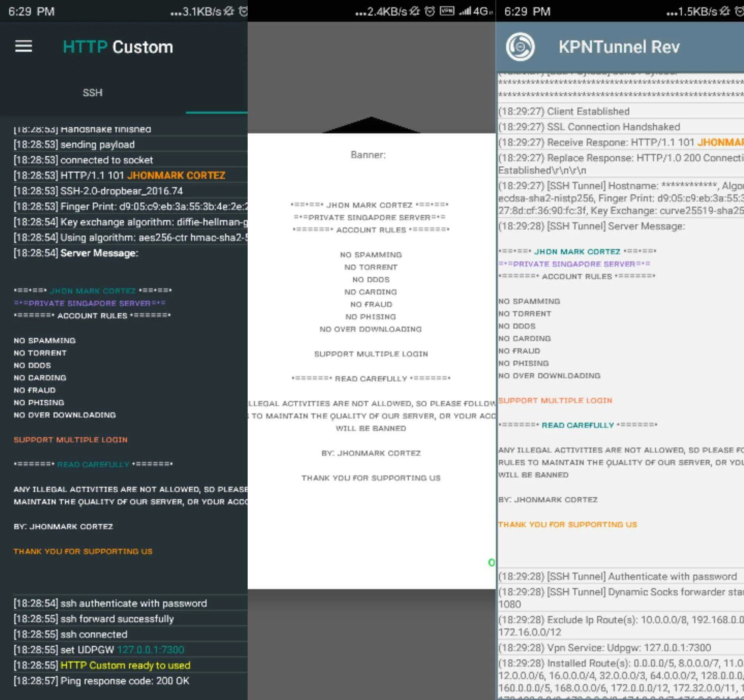Screen dimensions: 744x700
Task: Tap NO OVER DOWNLOADING in the banner dialog
Action: pyautogui.click(x=370, y=329)
